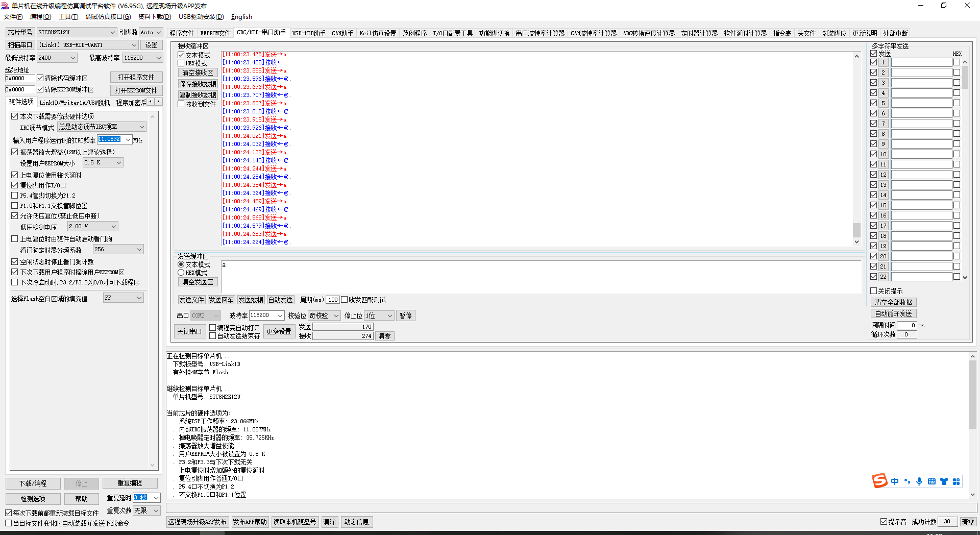Screen dimensions: 980x535
Task: Click 关闭串口 button
Action: (x=189, y=331)
